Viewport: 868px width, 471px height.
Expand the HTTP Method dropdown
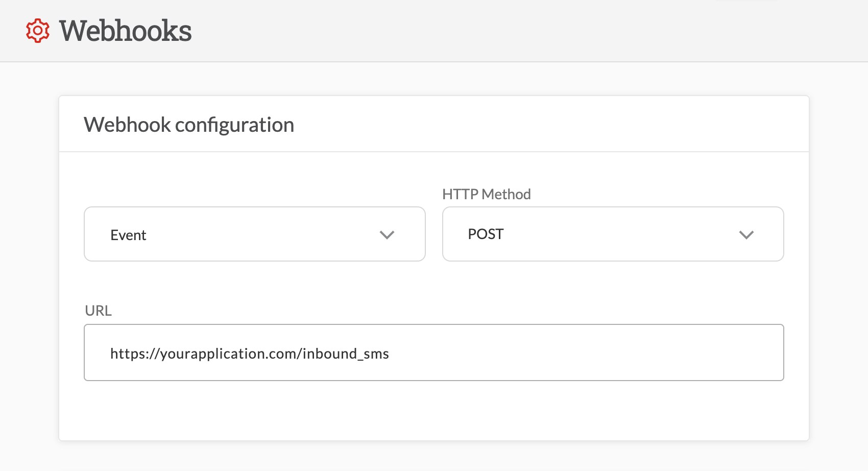(612, 234)
